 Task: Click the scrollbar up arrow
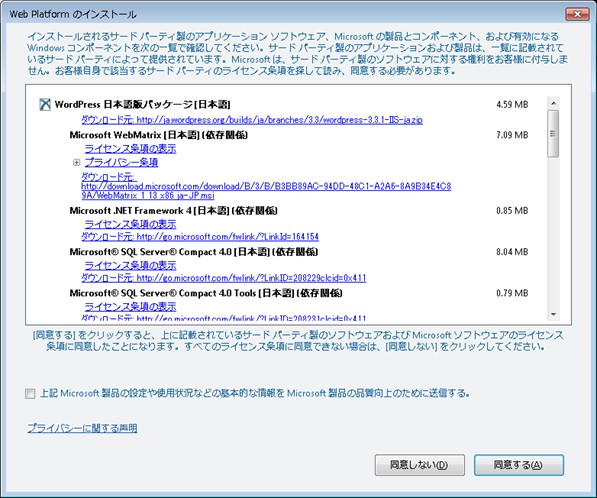click(553, 103)
